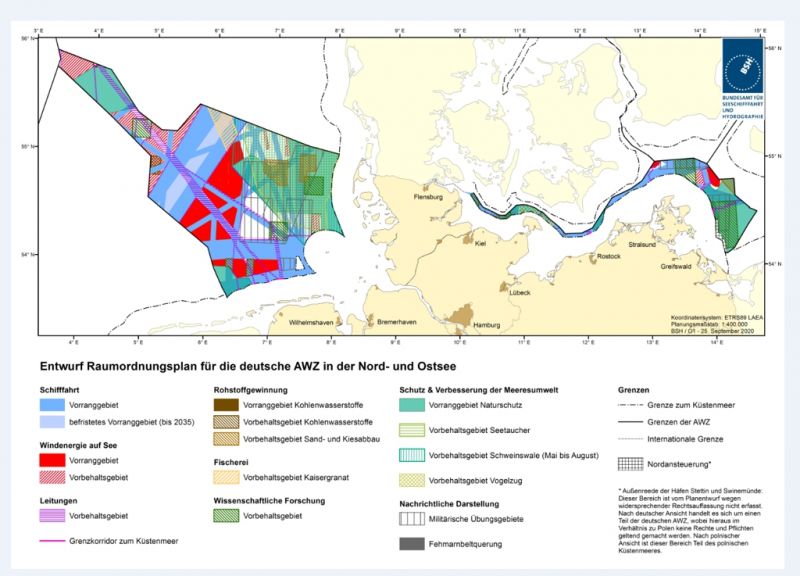Viewport: 800px width, 576px height.
Task: Click the Internationale Grenze line sample
Action: [x=630, y=439]
